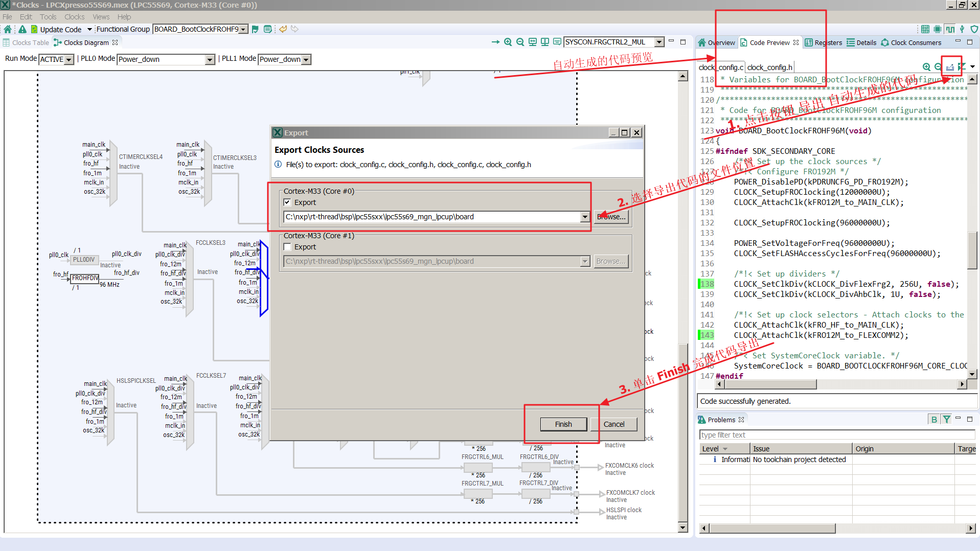The width and height of the screenshot is (980, 551).
Task: Expand the Core #0 export path dropdown
Action: 585,217
